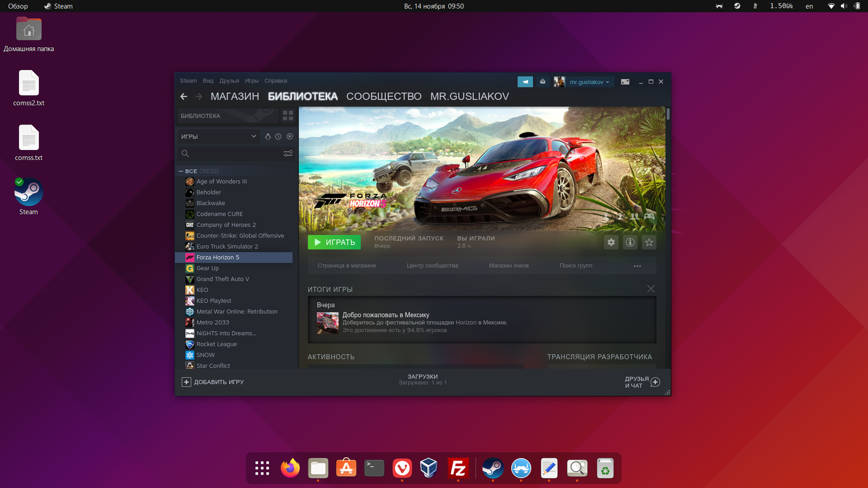The image size is (868, 488).
Task: Open the Steam menu in the window
Action: pyautogui.click(x=188, y=81)
